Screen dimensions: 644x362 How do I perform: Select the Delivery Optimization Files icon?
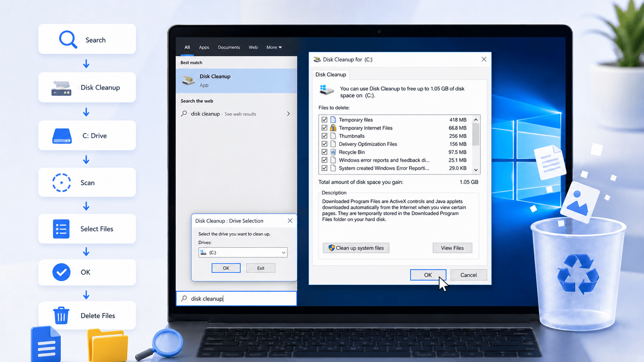tap(333, 144)
